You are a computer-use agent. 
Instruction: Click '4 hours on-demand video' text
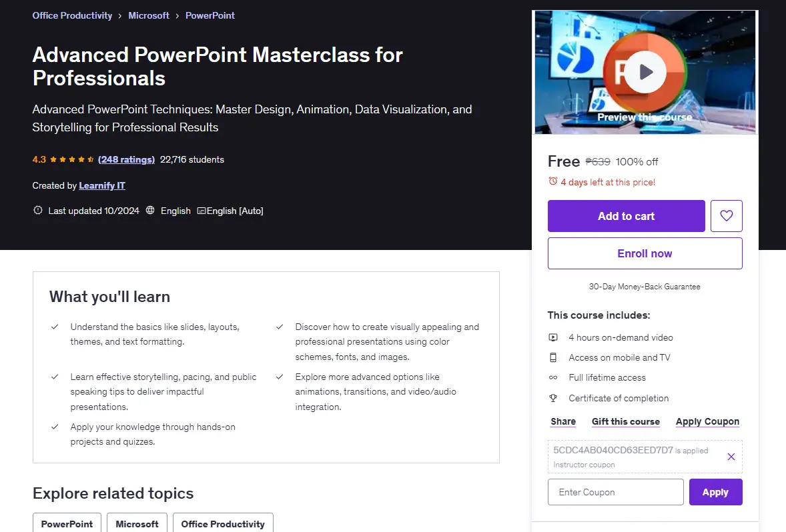tap(621, 337)
